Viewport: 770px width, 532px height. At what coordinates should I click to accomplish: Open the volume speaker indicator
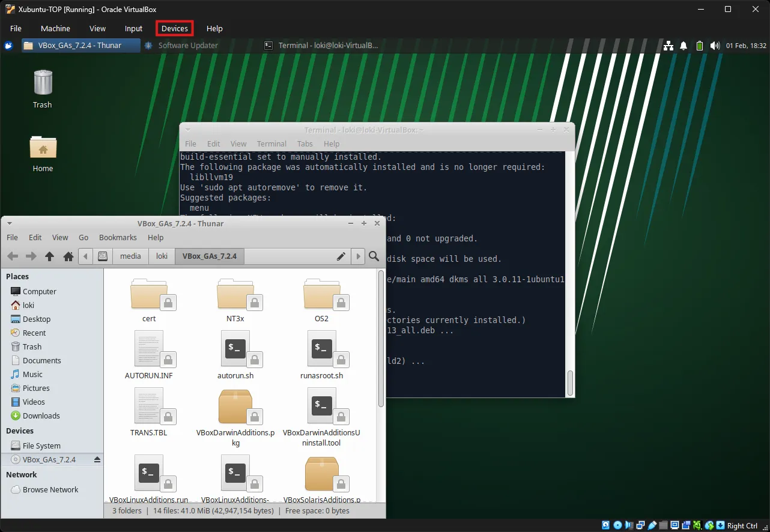coord(714,46)
